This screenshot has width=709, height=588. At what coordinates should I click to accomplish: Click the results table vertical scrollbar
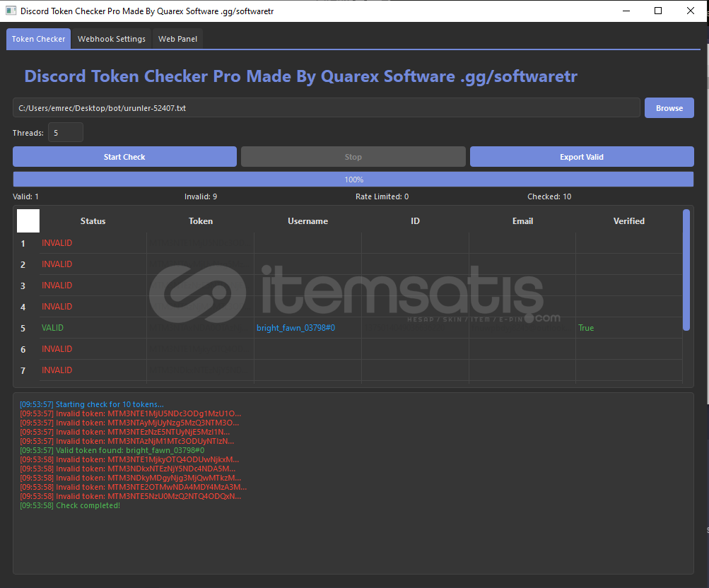(x=686, y=270)
